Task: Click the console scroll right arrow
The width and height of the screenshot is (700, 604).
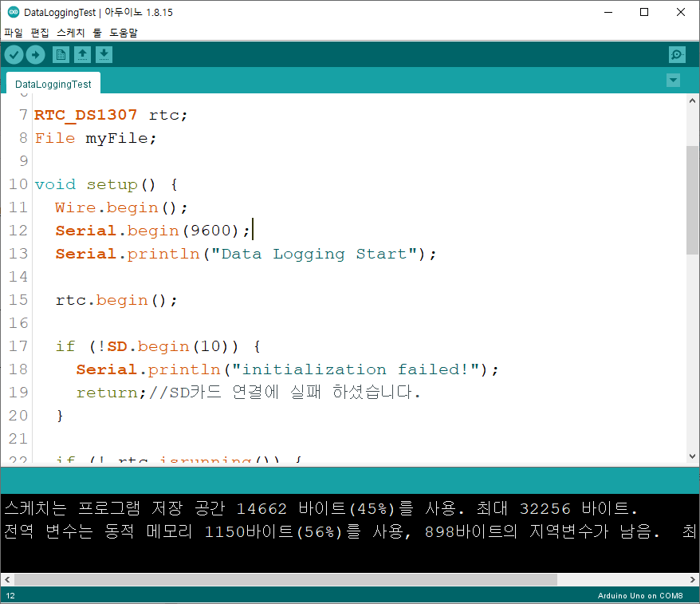Action: tap(692, 579)
